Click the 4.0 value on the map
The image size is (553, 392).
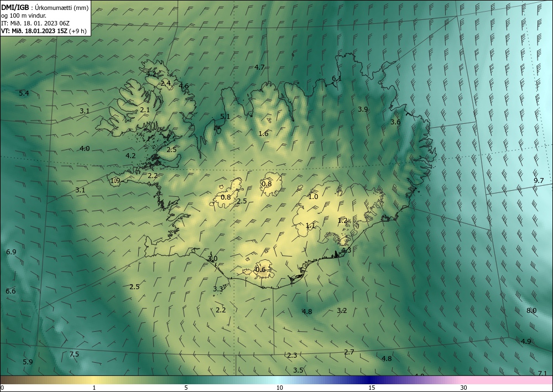pyautogui.click(x=85, y=149)
